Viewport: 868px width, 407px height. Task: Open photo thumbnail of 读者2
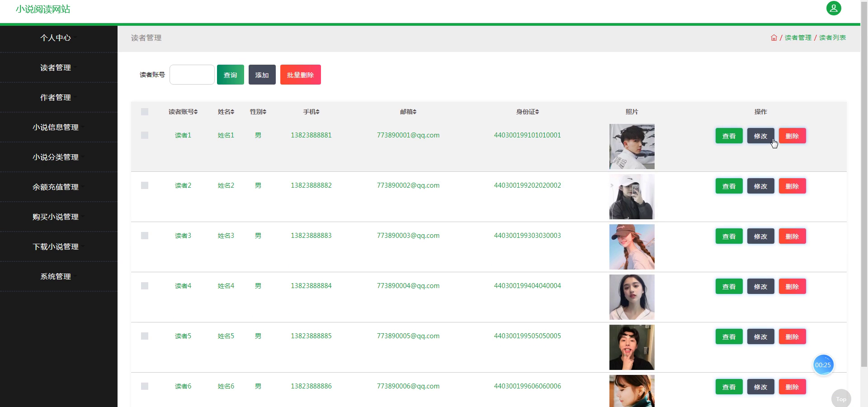pyautogui.click(x=632, y=197)
